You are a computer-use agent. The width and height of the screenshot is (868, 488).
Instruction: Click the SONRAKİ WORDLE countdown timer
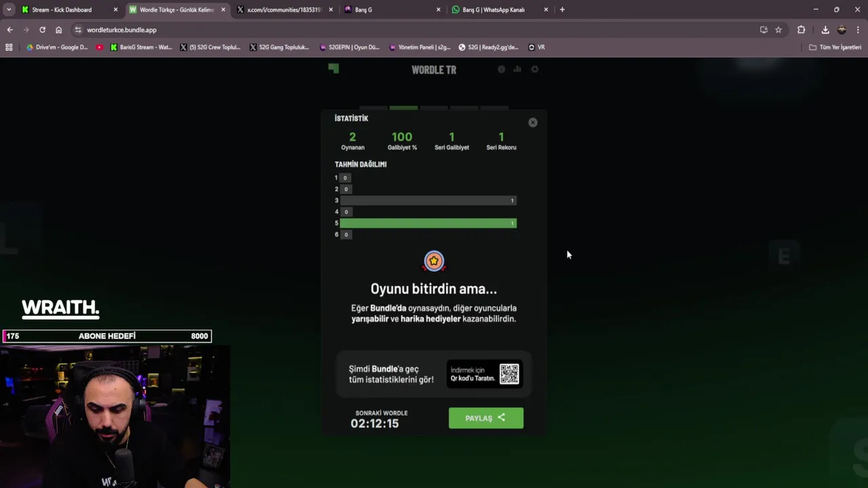tap(374, 424)
